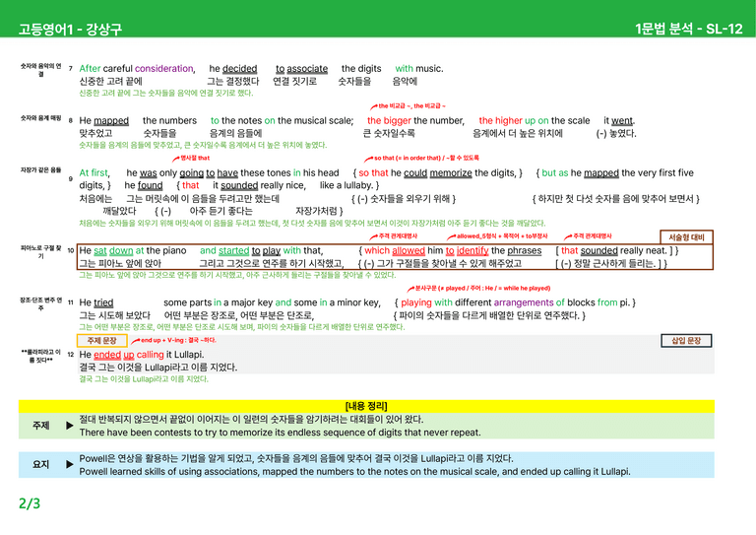
Task: Click the triangle arrow beside 요지
Action: tap(70, 464)
